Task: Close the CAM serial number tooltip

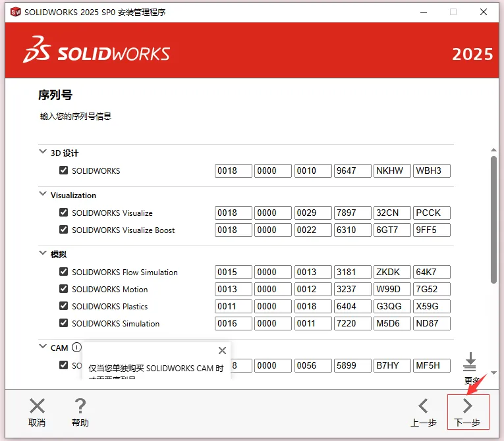Action: pos(222,350)
